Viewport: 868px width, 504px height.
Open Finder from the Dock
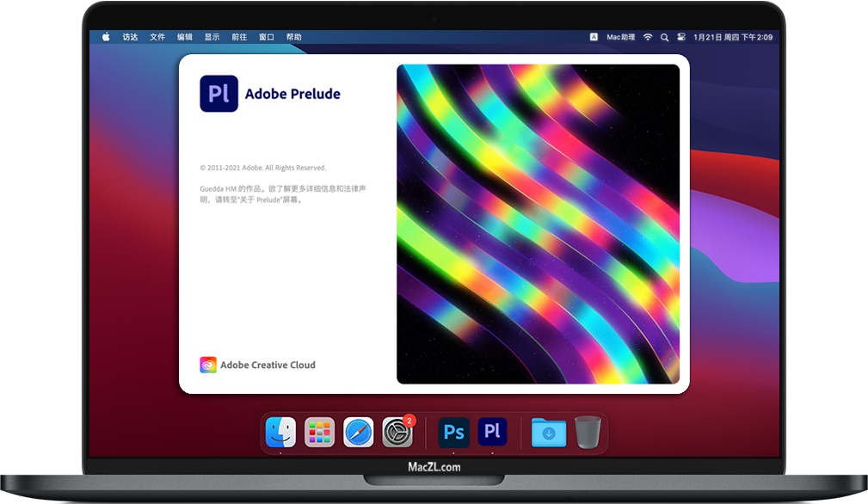282,433
